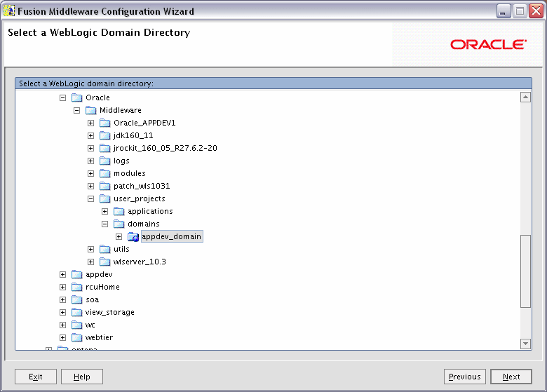Screen dimensions: 547x392
Task: Select the Middleware label
Action: [x=121, y=110]
